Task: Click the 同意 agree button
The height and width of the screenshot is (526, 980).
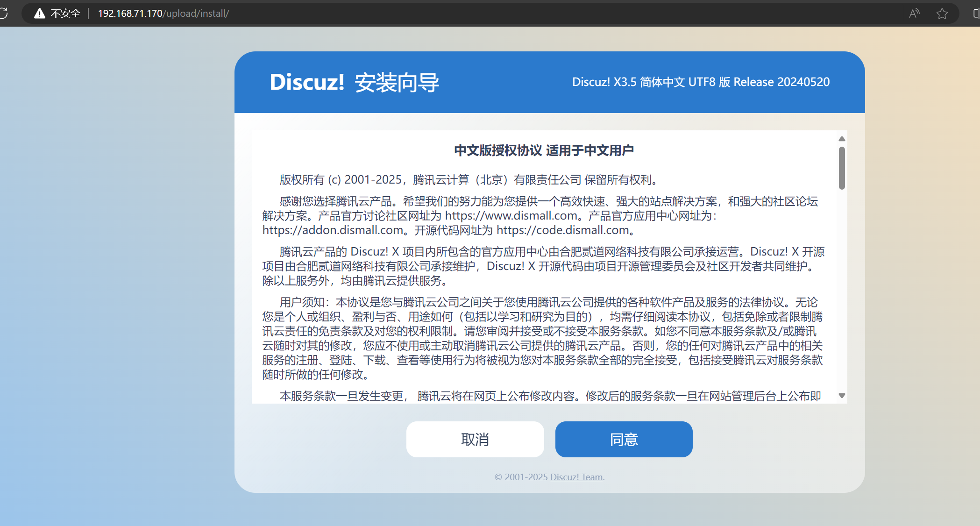Action: tap(624, 439)
